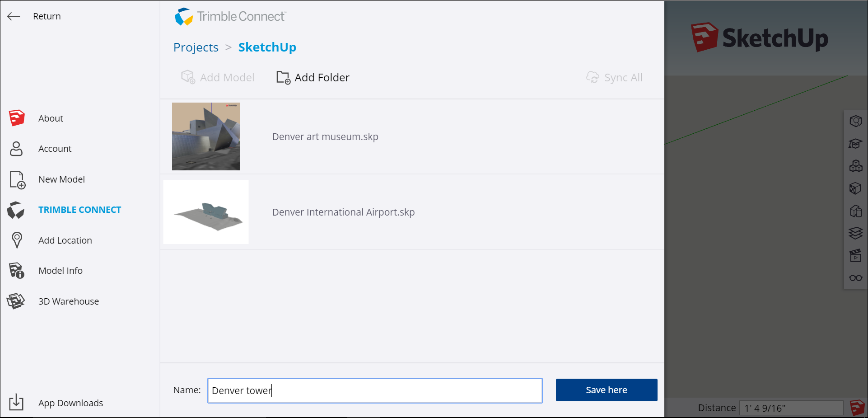The image size is (868, 418).
Task: Click the SketchUp breadcrumb folder
Action: click(267, 47)
